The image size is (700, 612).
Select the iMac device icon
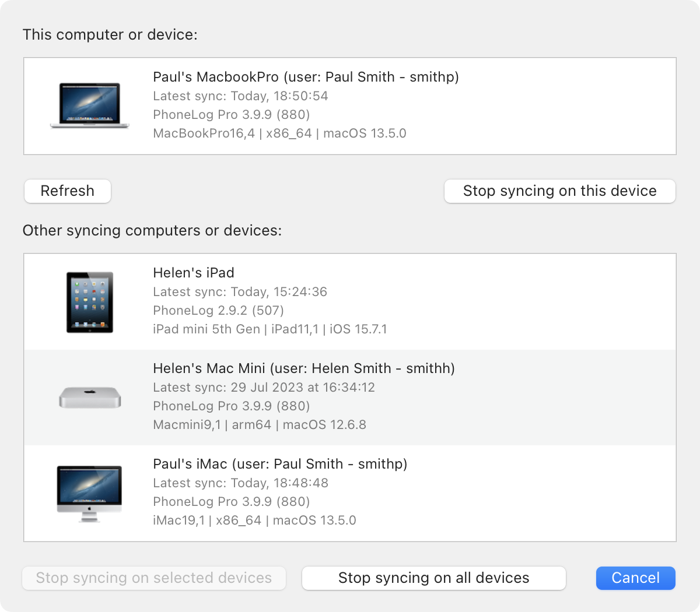click(x=89, y=493)
